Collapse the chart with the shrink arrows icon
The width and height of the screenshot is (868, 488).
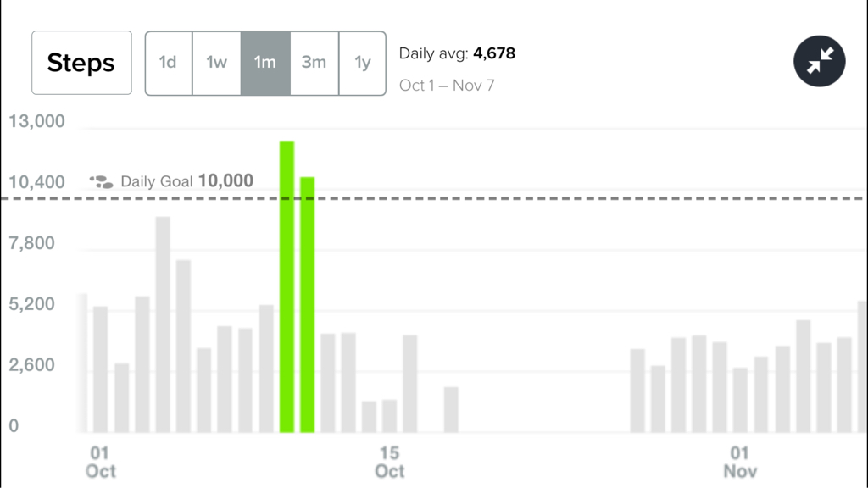click(820, 61)
